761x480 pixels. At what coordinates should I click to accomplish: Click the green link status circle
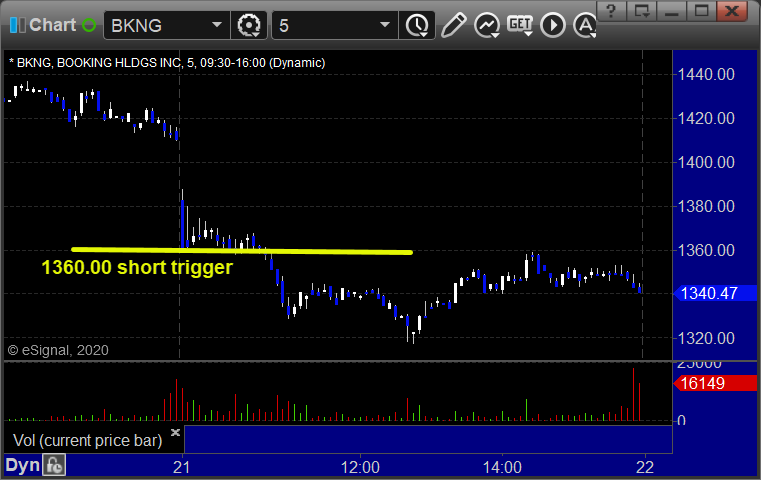(x=89, y=25)
